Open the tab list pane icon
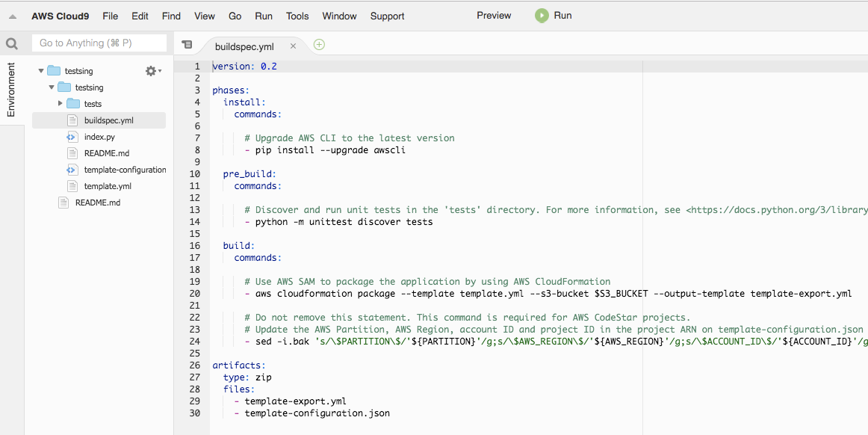This screenshot has width=868, height=435. point(187,44)
